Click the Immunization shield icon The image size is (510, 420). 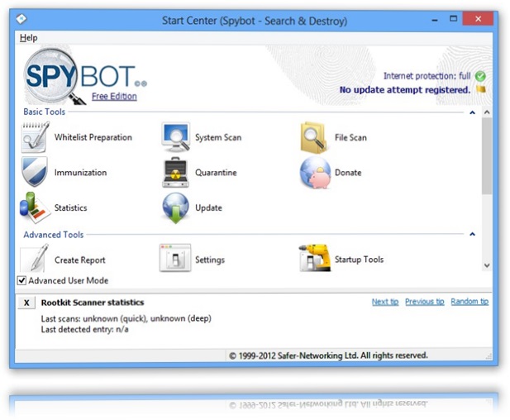point(35,173)
